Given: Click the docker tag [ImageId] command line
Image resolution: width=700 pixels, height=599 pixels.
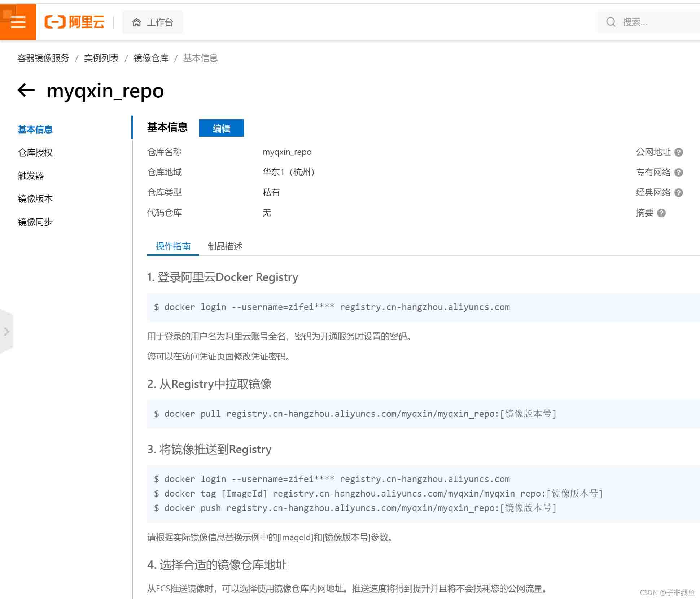Looking at the screenshot, I should 379,494.
